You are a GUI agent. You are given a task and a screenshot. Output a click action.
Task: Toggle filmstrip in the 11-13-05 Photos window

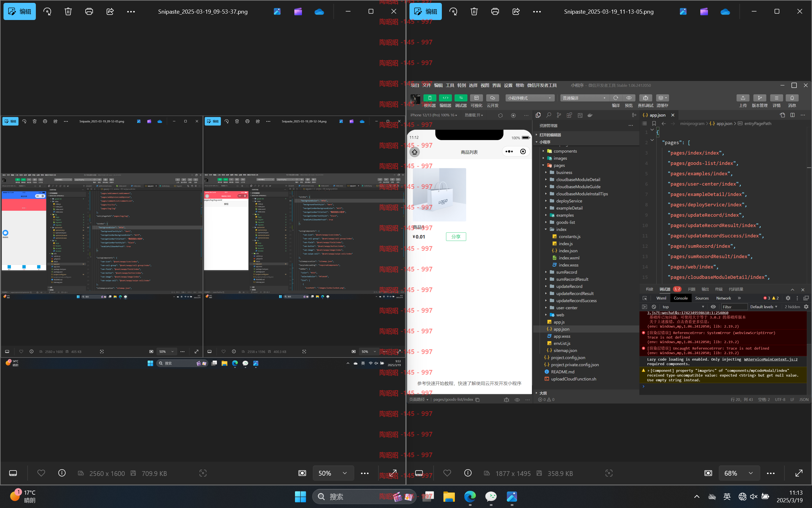click(419, 473)
